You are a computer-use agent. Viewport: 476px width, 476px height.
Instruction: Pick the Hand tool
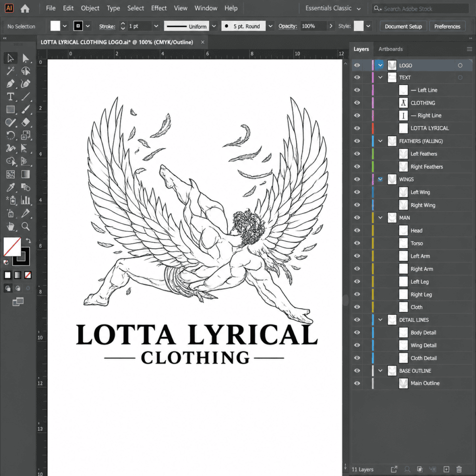point(10,226)
